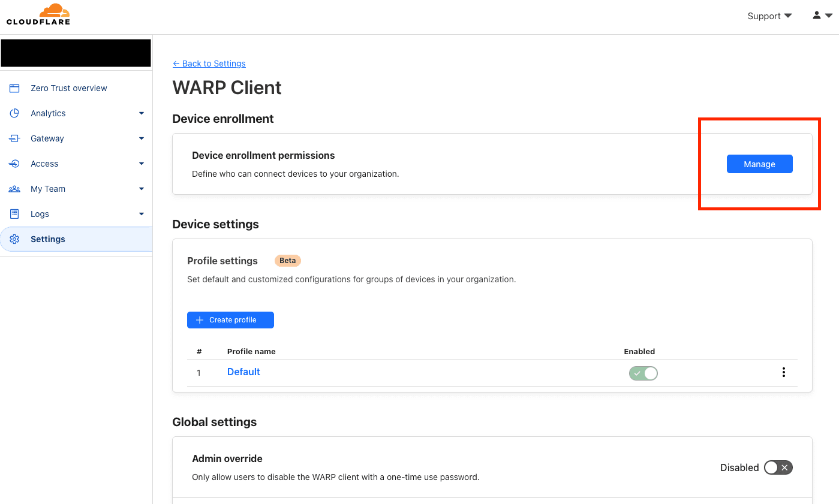Image resolution: width=839 pixels, height=504 pixels.
Task: Click the Enabled column header
Action: point(639,352)
